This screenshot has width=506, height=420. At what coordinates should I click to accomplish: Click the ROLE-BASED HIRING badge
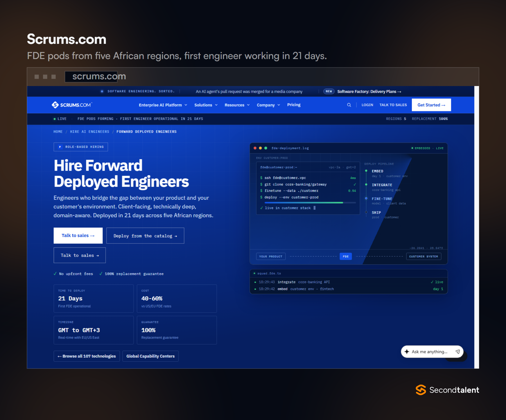click(x=81, y=147)
